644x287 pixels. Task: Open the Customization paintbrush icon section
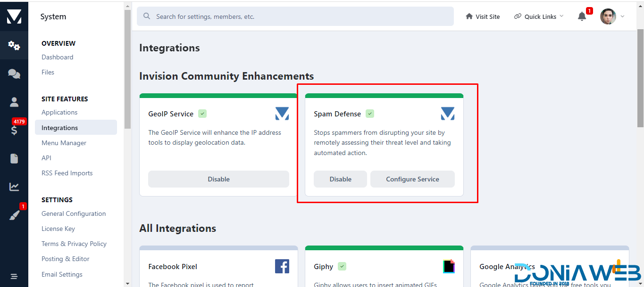[14, 215]
